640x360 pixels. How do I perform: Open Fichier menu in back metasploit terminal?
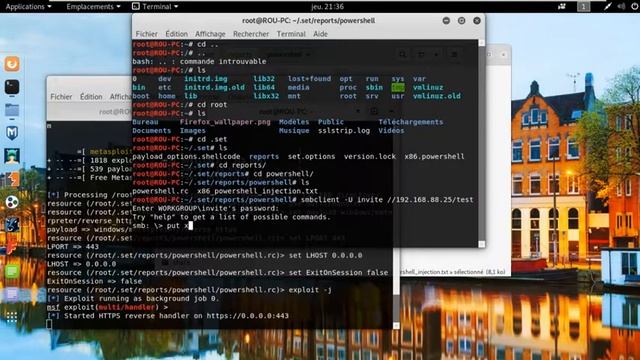[61, 97]
